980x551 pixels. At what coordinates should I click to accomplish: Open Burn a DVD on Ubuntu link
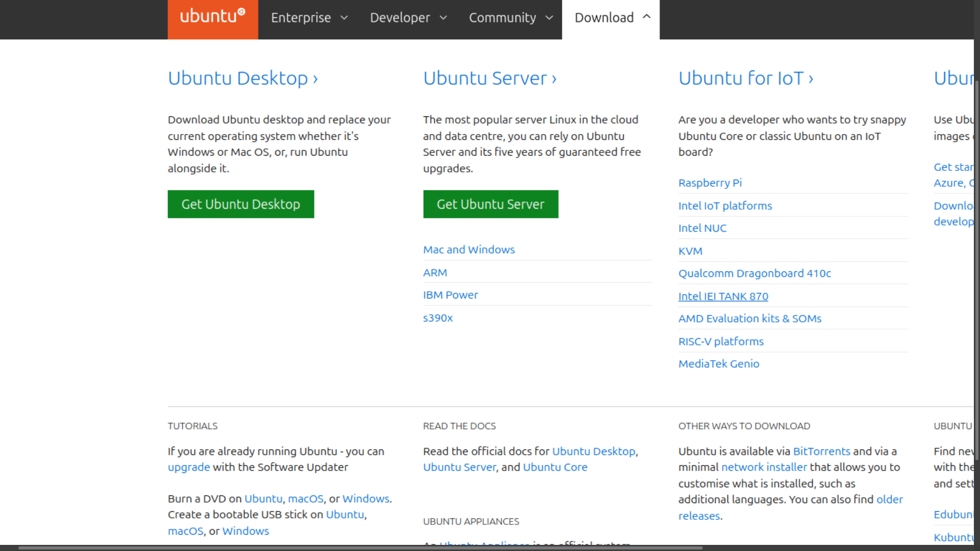(x=263, y=498)
